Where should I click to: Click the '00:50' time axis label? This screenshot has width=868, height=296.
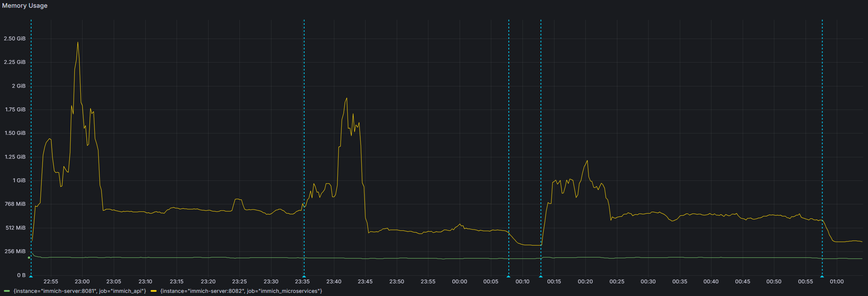[x=774, y=282]
